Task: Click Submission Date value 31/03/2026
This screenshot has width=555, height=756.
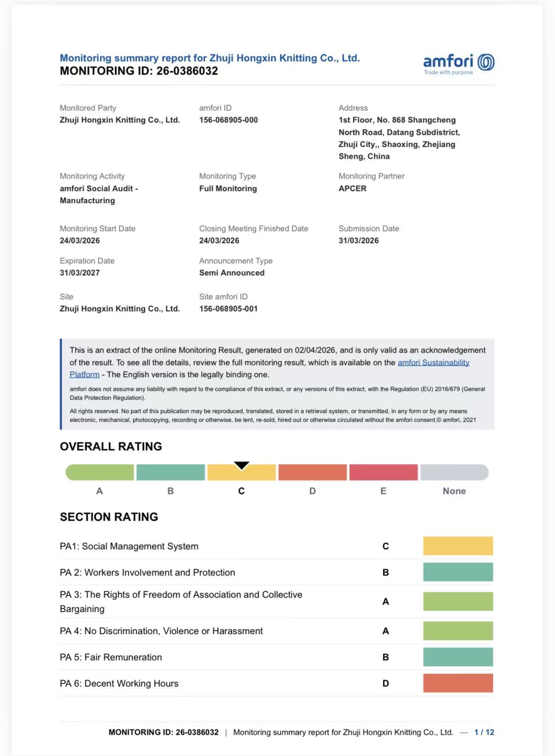Action: coord(358,241)
